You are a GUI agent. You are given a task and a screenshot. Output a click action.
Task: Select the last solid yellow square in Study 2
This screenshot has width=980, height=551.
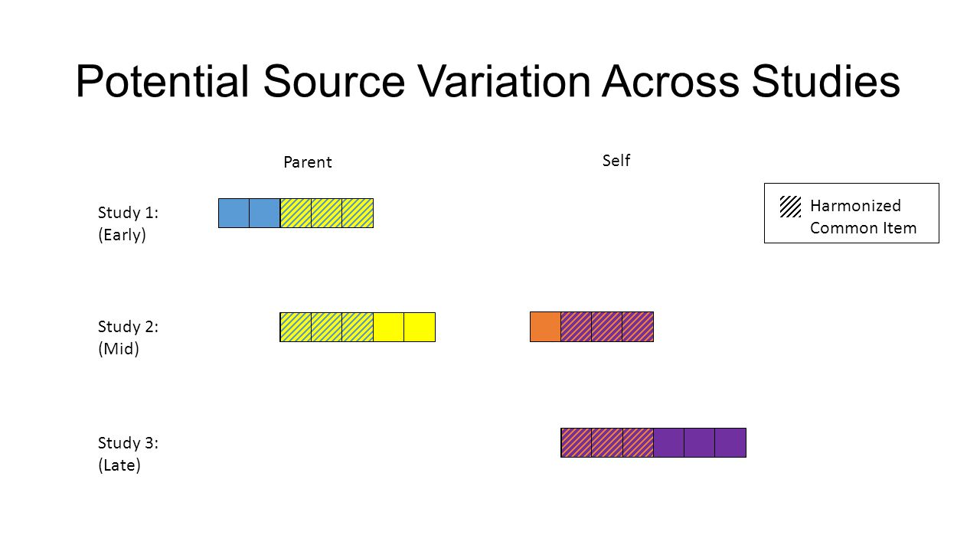[x=420, y=327]
